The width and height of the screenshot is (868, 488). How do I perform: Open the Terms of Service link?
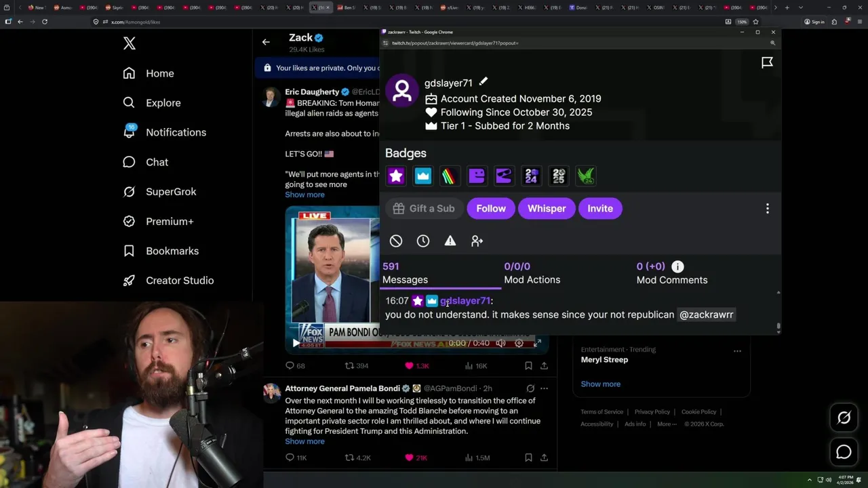tap(601, 412)
